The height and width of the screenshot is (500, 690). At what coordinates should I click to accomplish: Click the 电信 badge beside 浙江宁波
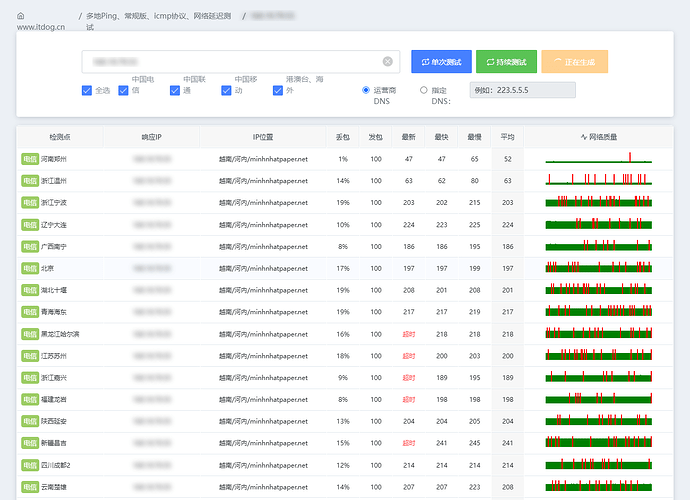point(30,203)
